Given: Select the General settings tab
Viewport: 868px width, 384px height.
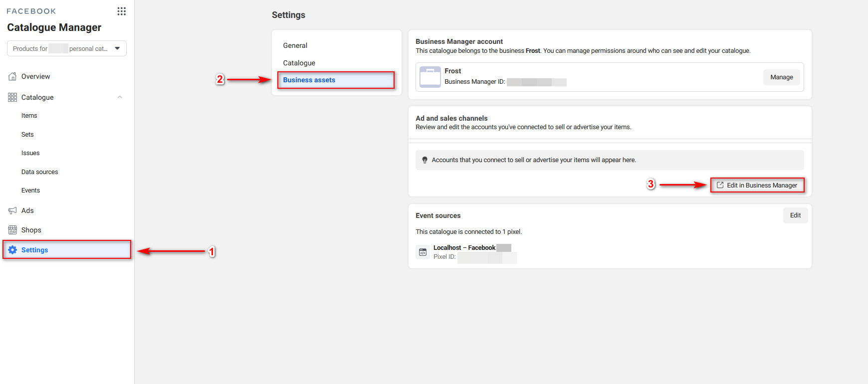Looking at the screenshot, I should pyautogui.click(x=295, y=45).
